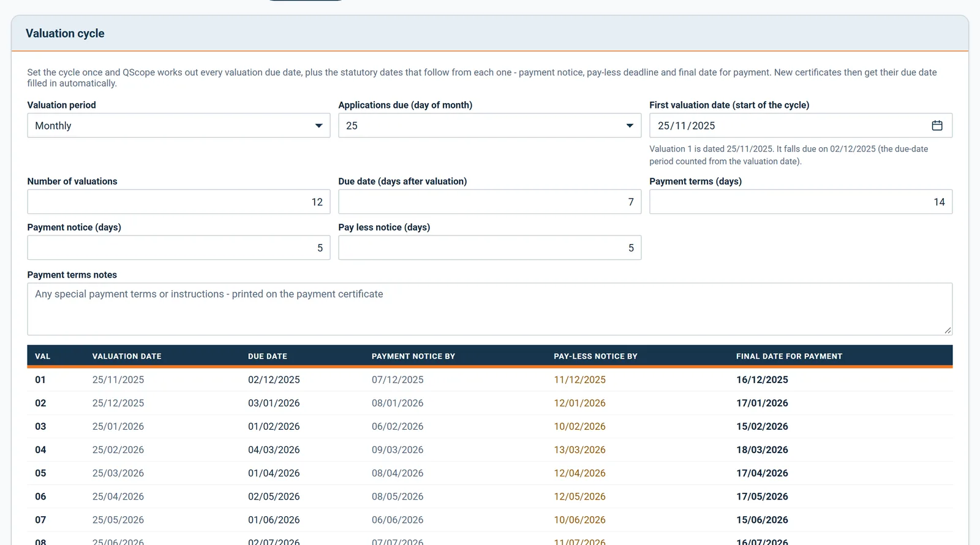Viewport: 980px width, 545px height.
Task: Click the DUE DATE column header
Action: [x=268, y=356]
